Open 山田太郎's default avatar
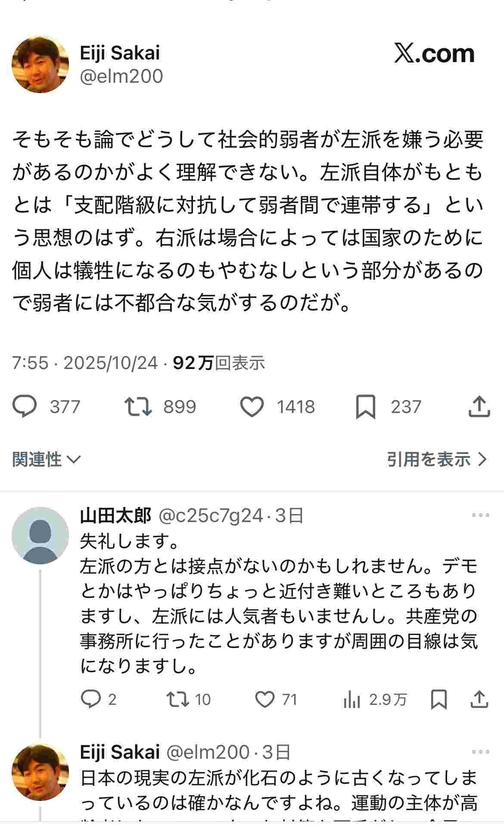Image resolution: width=504 pixels, height=832 pixels. 40,535
